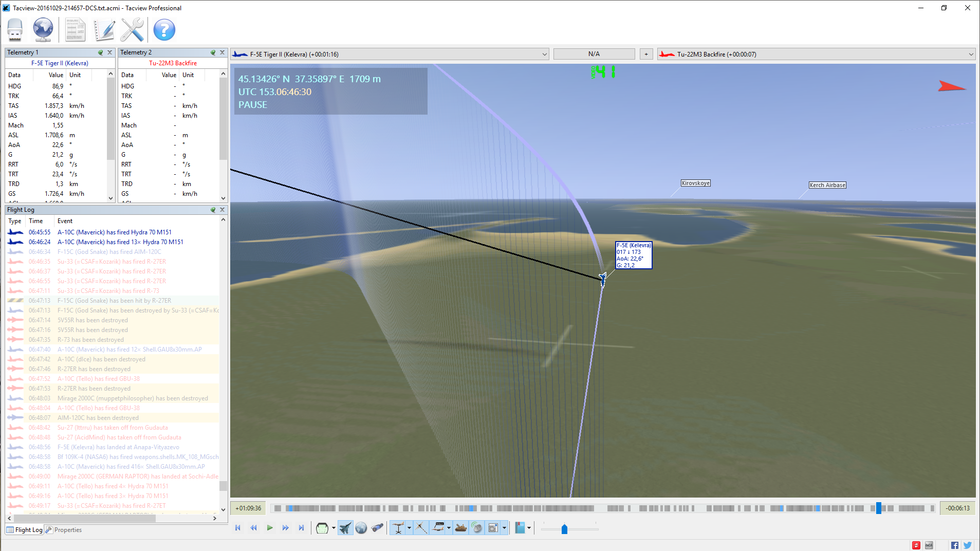Pin the Telemetry 2 panel
This screenshot has height=551, width=980.
(213, 52)
